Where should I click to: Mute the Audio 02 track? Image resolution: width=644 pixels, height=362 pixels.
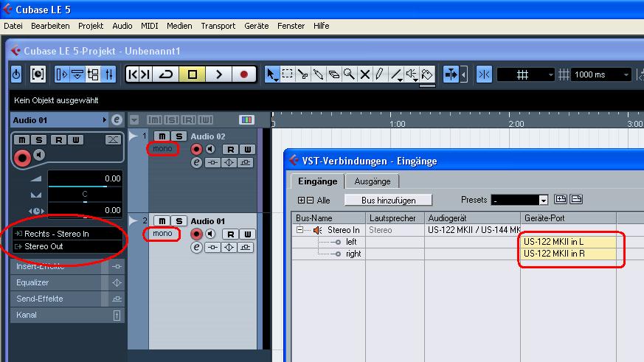point(162,136)
